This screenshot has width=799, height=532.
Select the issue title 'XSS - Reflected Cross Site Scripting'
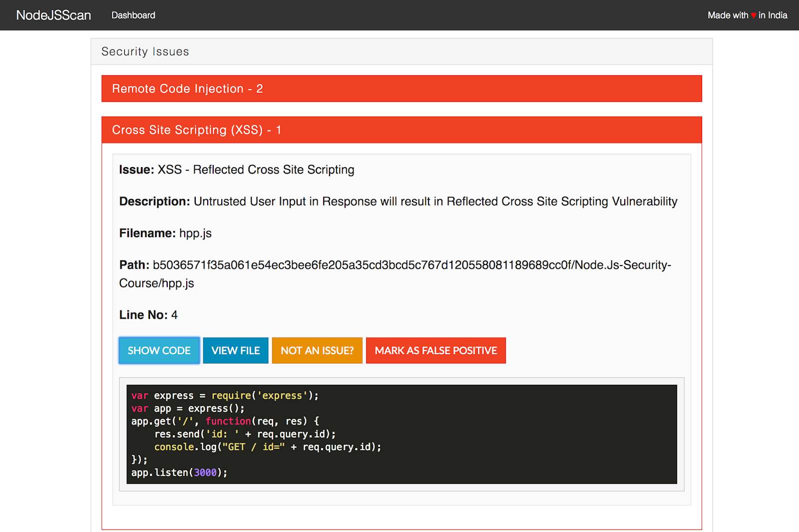[256, 170]
